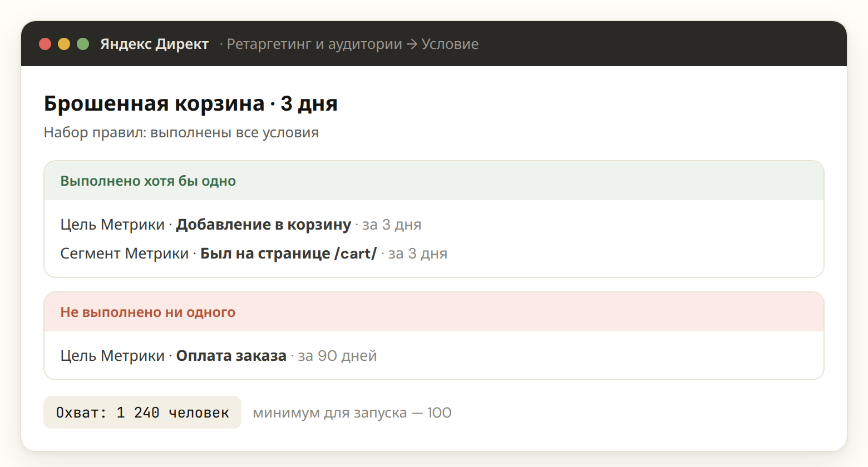The height and width of the screenshot is (467, 868).
Task: Click the green maximize window dot
Action: [83, 44]
